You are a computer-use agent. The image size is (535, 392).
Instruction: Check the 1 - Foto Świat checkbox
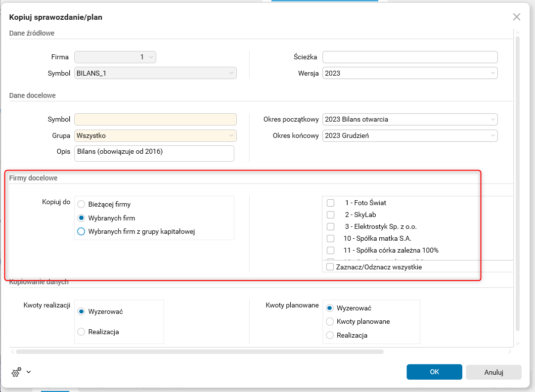click(331, 203)
